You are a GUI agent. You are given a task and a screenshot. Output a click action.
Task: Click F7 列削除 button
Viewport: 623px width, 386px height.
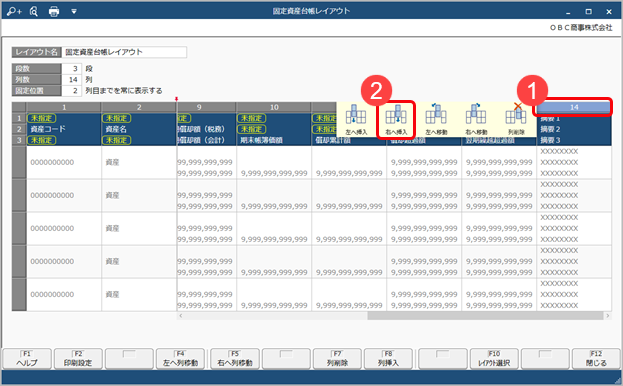pyautogui.click(x=337, y=359)
